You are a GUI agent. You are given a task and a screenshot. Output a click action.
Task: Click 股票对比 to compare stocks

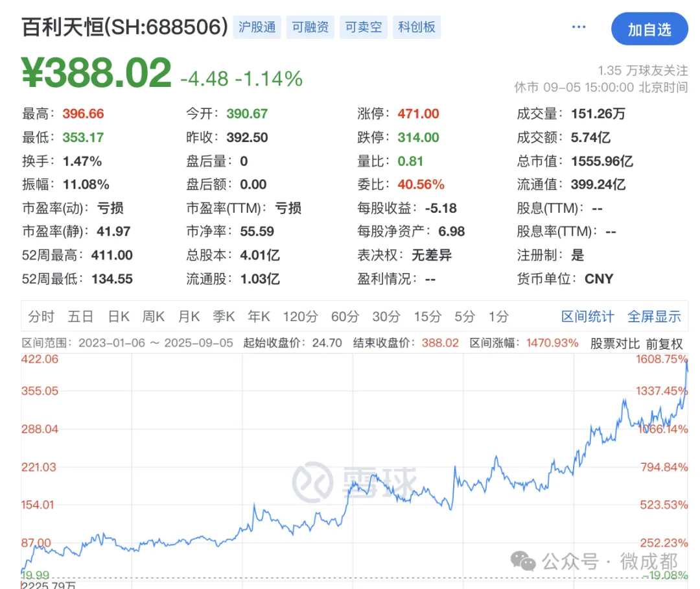614,343
